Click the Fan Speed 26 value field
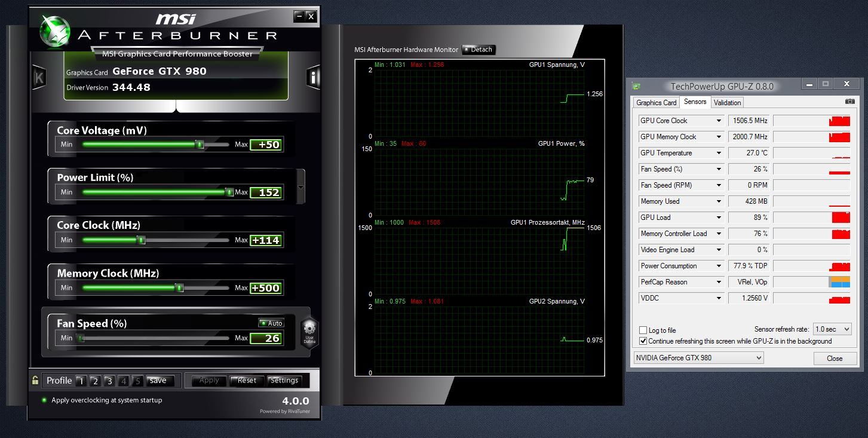868x438 pixels. click(x=266, y=338)
